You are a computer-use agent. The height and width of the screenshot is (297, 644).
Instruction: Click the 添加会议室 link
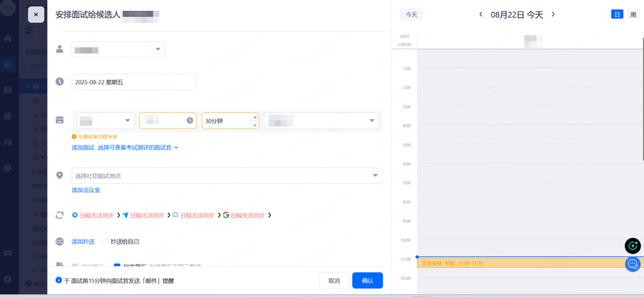point(86,190)
